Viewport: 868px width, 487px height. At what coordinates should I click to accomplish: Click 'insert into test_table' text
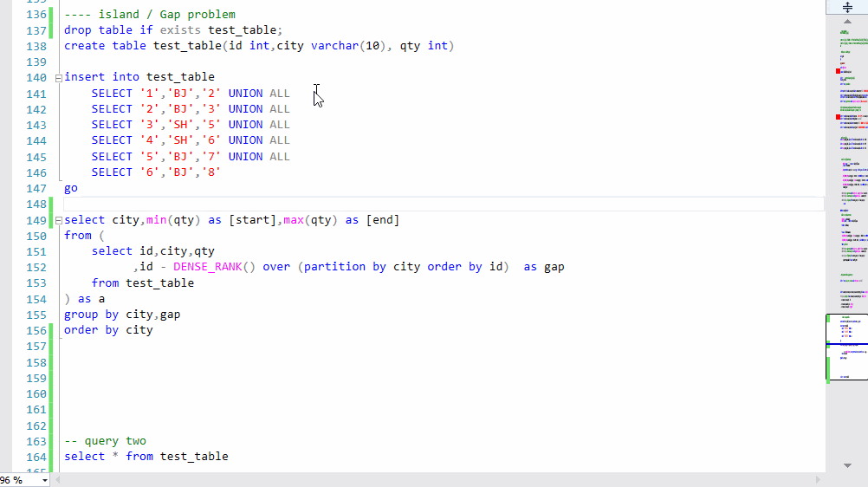click(139, 77)
